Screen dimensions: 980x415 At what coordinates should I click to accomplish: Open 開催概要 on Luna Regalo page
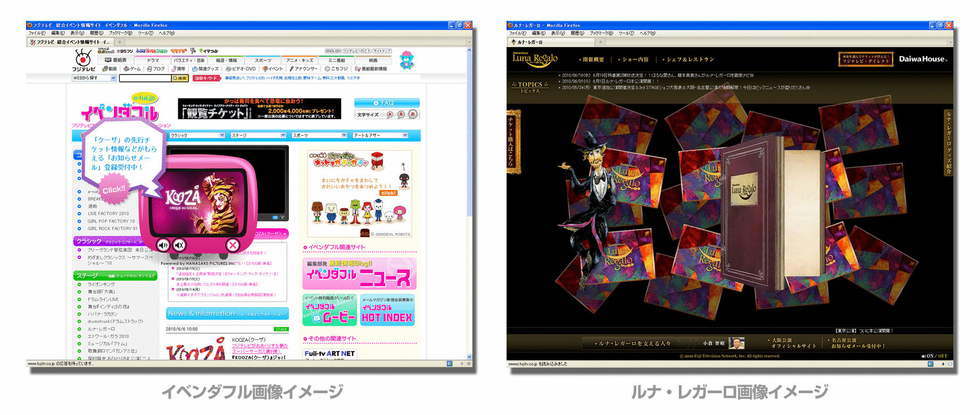pyautogui.click(x=593, y=60)
